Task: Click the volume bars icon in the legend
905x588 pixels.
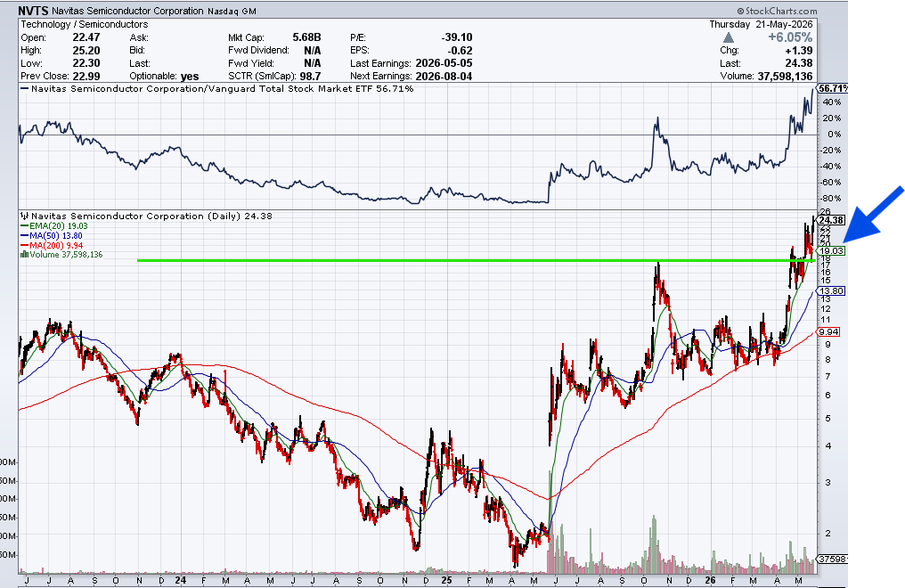Action: 24,254
